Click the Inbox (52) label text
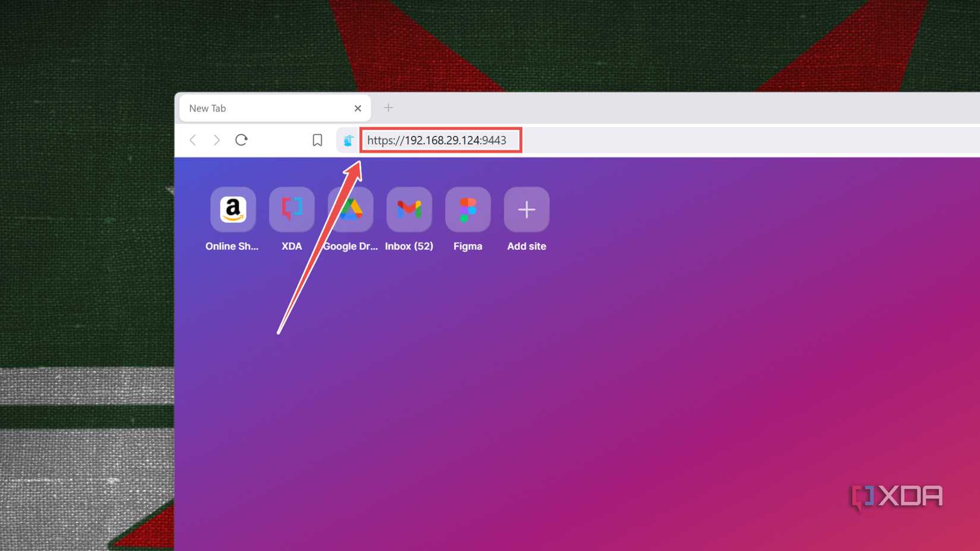 409,246
